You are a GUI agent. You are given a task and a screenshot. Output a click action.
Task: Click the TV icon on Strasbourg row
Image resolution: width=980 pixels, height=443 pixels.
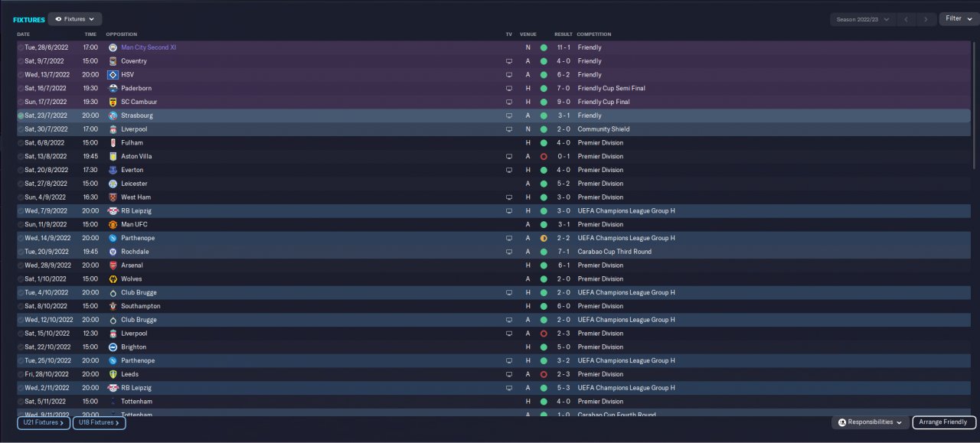(508, 116)
